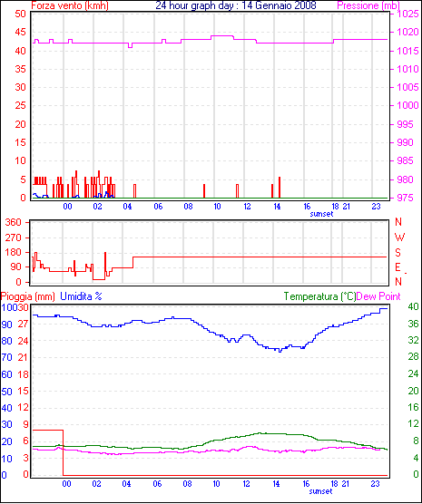422x504 pixels.
Task: Click the 'sunset' label under the wind chart
Action: click(321, 214)
